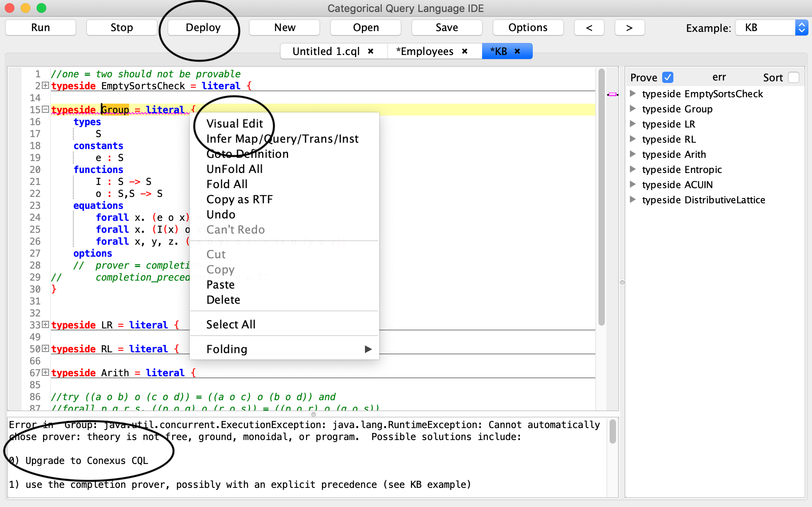Choose Copy as RTF menu entry
The height and width of the screenshot is (507, 812).
[x=284, y=199]
